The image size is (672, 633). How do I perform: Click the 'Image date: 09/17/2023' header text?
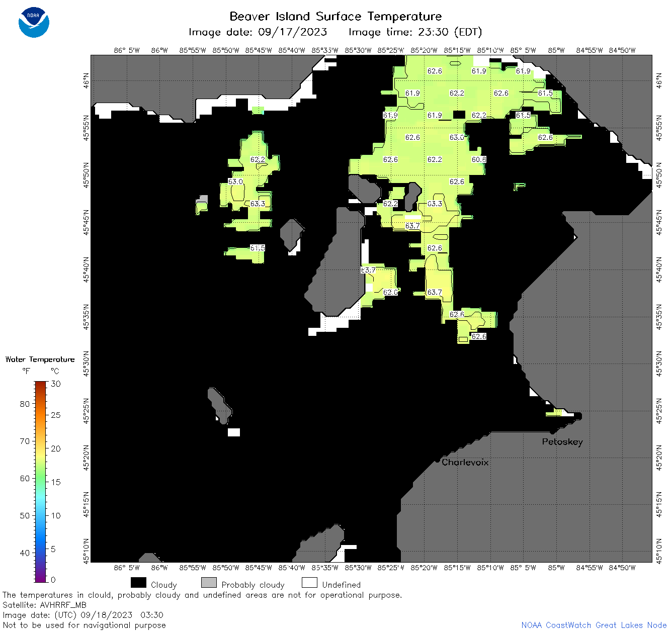pos(258,32)
